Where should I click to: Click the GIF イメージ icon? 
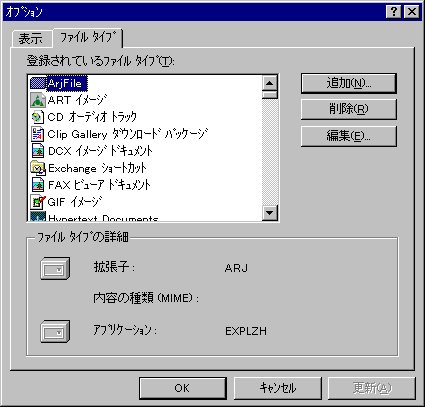coord(38,202)
